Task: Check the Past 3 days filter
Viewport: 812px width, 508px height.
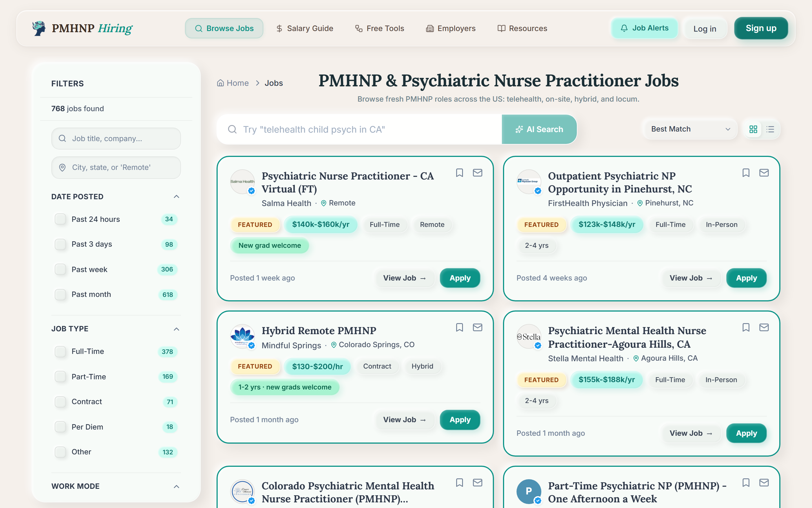Action: tap(60, 244)
